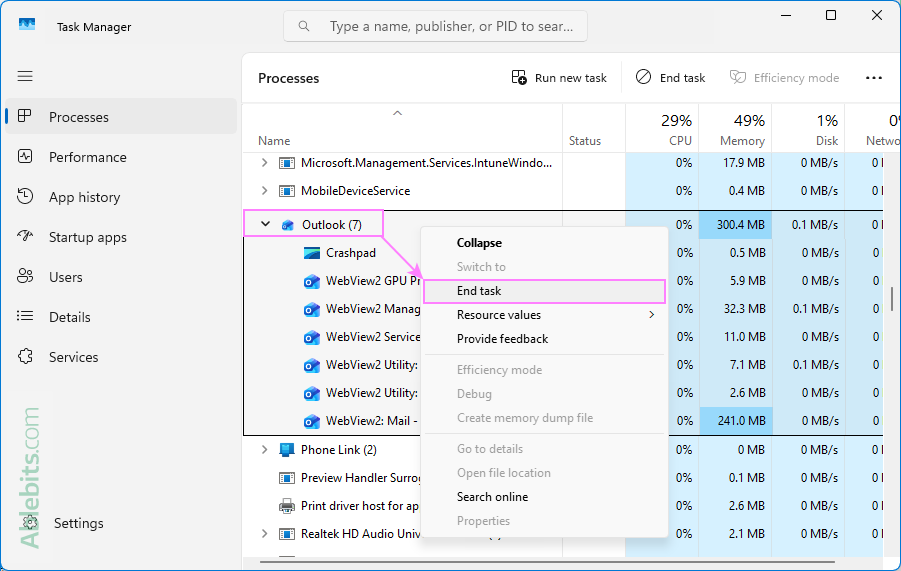Click the Realtek HD Audio process icon

click(286, 534)
